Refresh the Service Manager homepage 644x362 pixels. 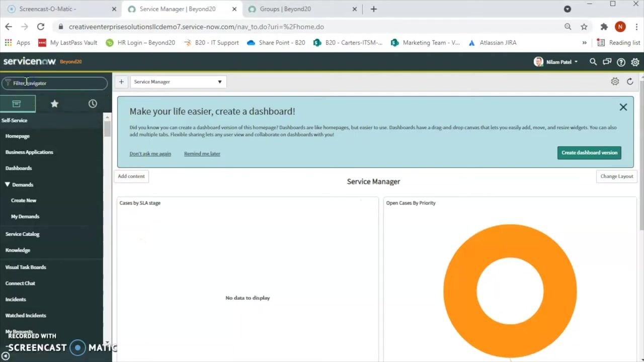[x=630, y=81]
